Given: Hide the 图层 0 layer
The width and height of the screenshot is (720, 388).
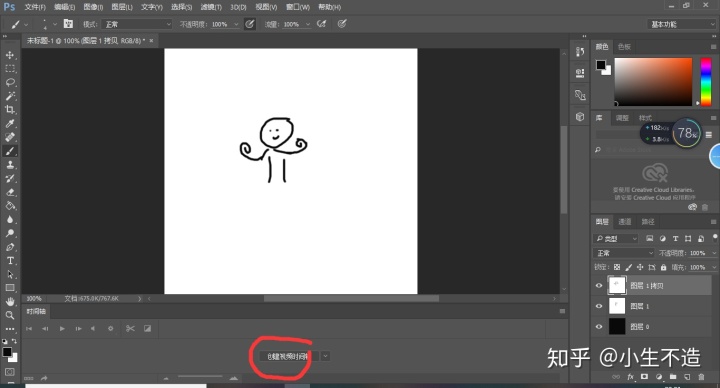Looking at the screenshot, I should pyautogui.click(x=599, y=327).
